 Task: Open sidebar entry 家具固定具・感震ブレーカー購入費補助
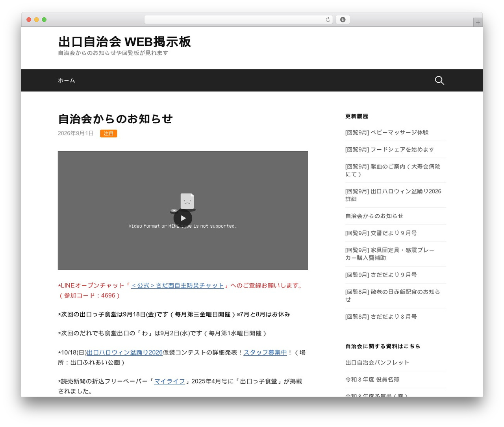390,254
